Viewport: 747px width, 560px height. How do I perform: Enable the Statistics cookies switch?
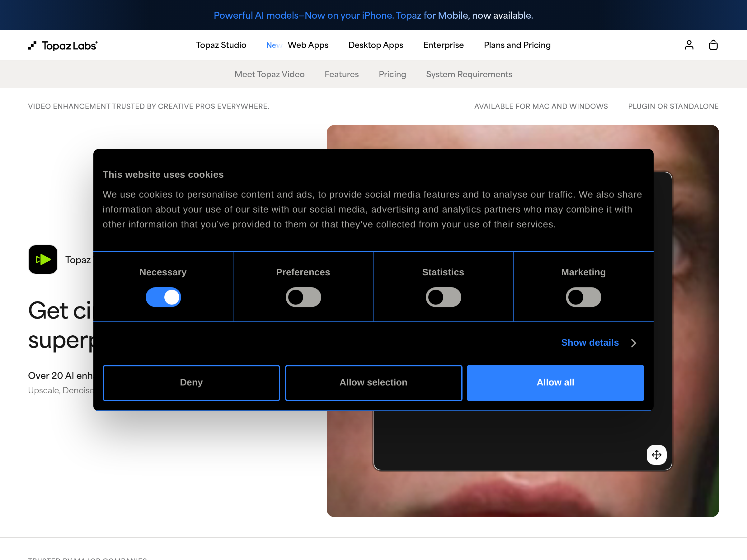(x=443, y=297)
